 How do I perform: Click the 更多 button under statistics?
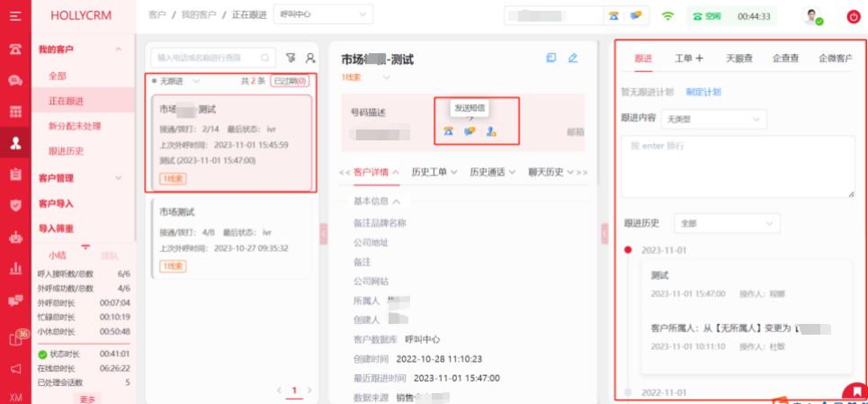[x=87, y=399]
